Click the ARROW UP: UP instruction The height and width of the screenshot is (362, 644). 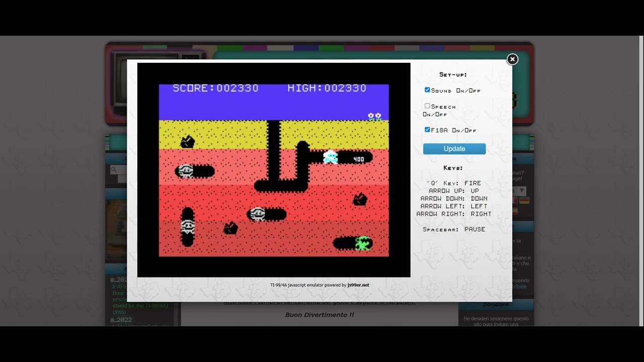point(454,191)
